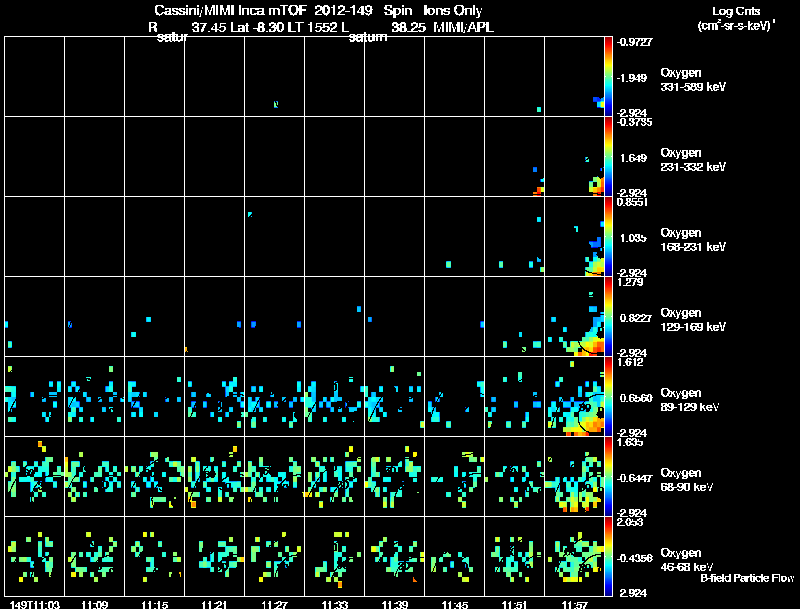Click the MIMI/APL credit text
The width and height of the screenshot is (800, 609).
(463, 27)
